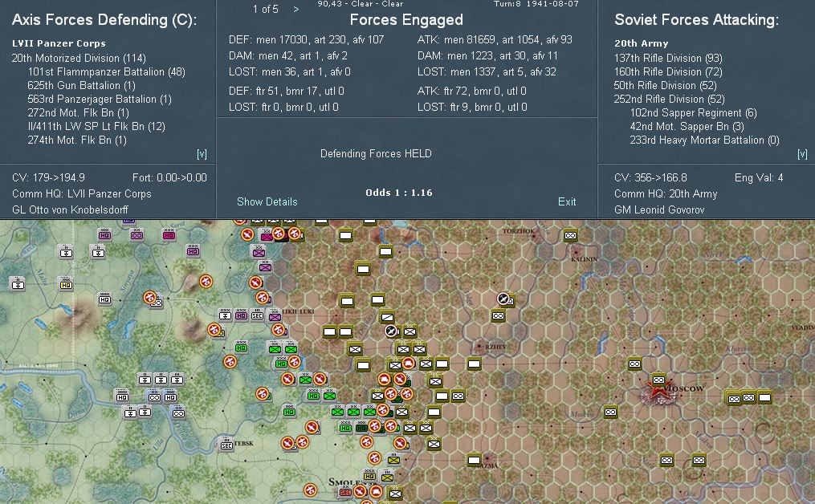Select Soviet counter beside Moskva river label

(x=611, y=412)
